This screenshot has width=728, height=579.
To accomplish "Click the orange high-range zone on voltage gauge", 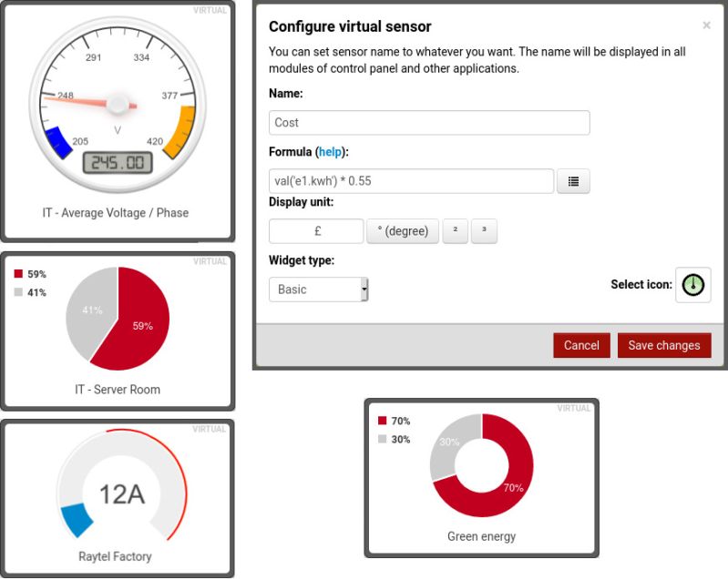I will (x=180, y=131).
